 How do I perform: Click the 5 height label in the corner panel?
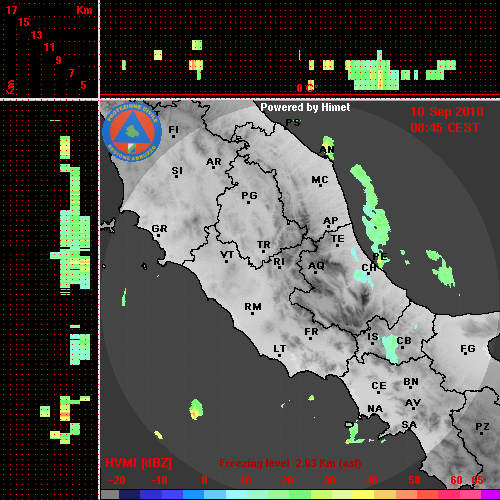83,85
